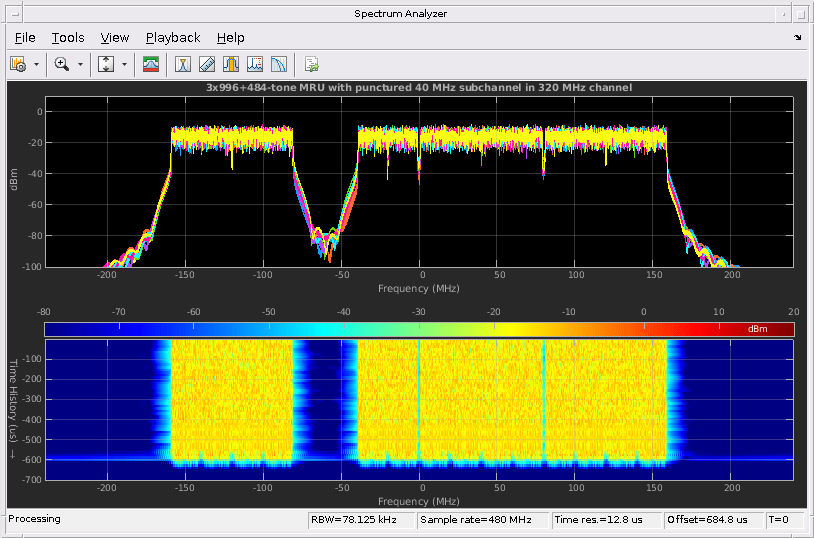Enable cursor measurements tool
The image size is (814, 538).
183,64
